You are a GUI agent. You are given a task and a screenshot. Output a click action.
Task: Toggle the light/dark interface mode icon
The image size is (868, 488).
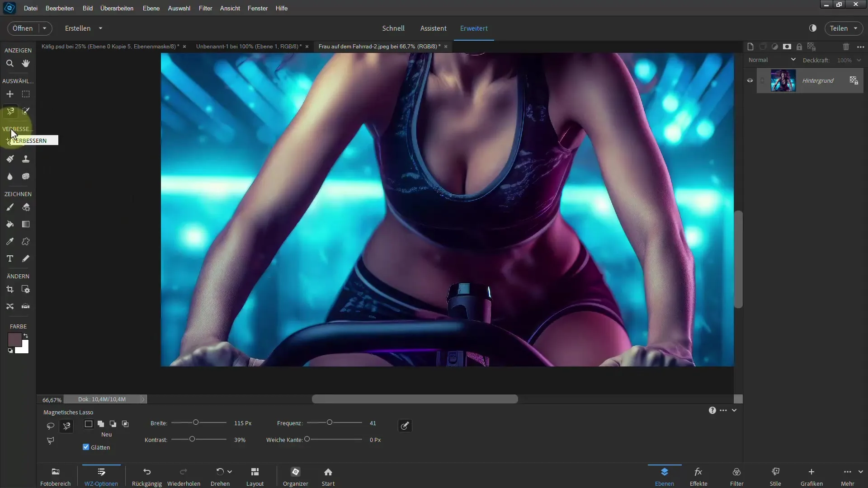point(813,28)
